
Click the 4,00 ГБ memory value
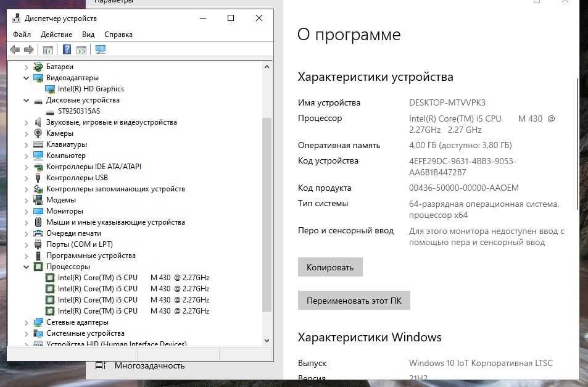[x=460, y=146]
